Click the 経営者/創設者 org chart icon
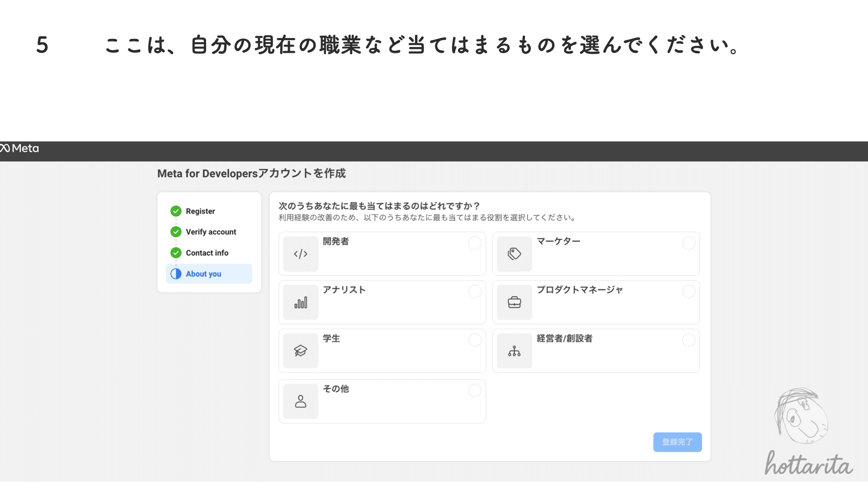The width and height of the screenshot is (868, 488). [514, 351]
